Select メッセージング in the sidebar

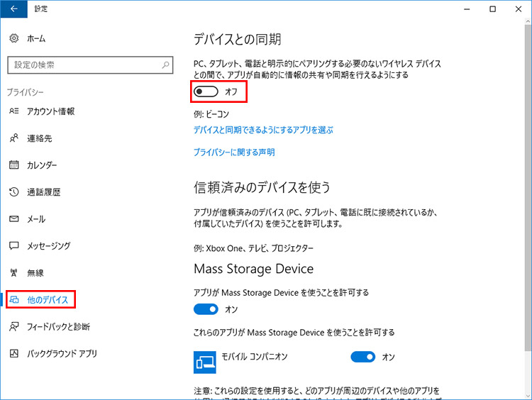[x=49, y=246]
